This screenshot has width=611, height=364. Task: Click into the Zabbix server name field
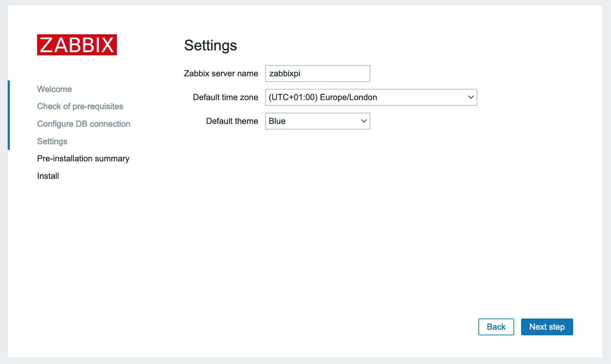click(317, 73)
